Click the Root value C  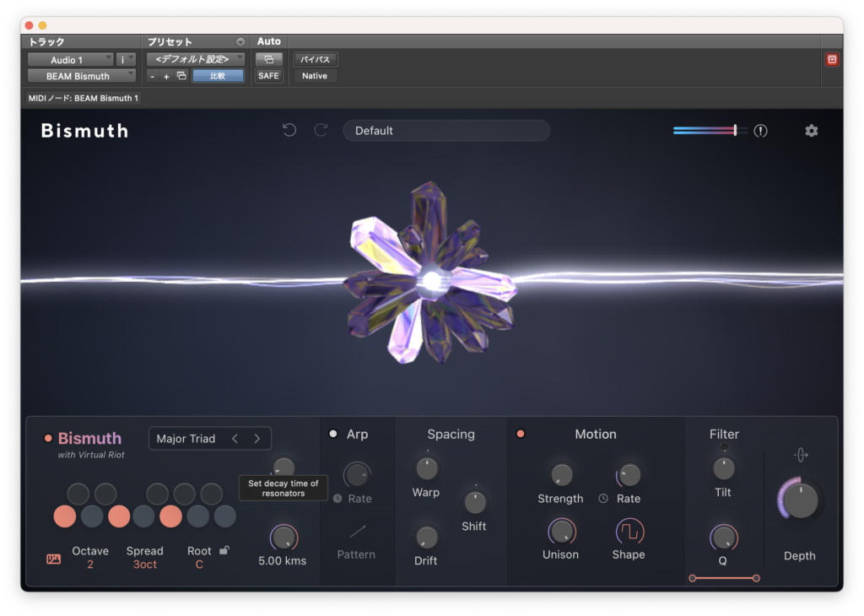[x=199, y=565]
